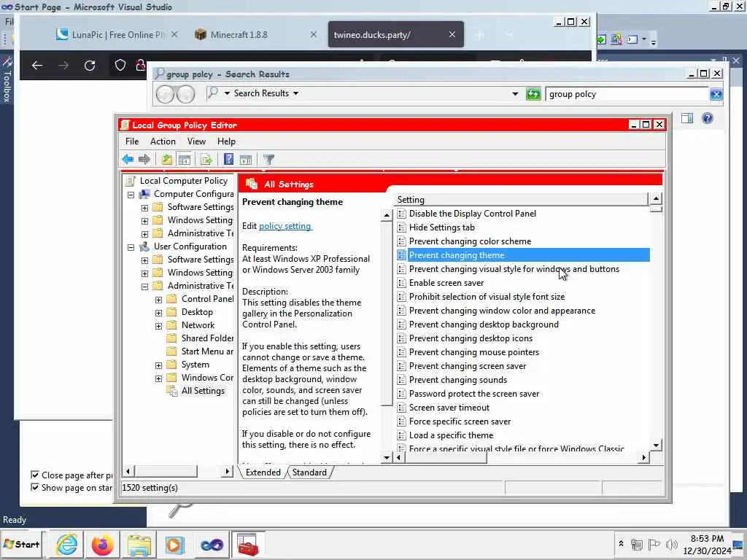Switch to the Extended tab
The image size is (747, 560).
point(263,472)
